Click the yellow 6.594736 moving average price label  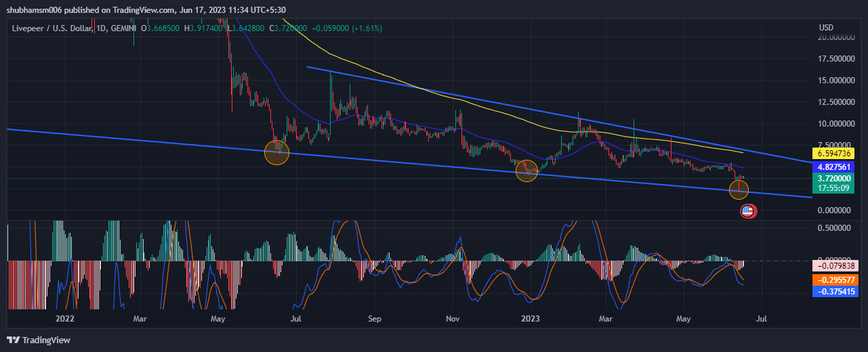pyautogui.click(x=835, y=154)
